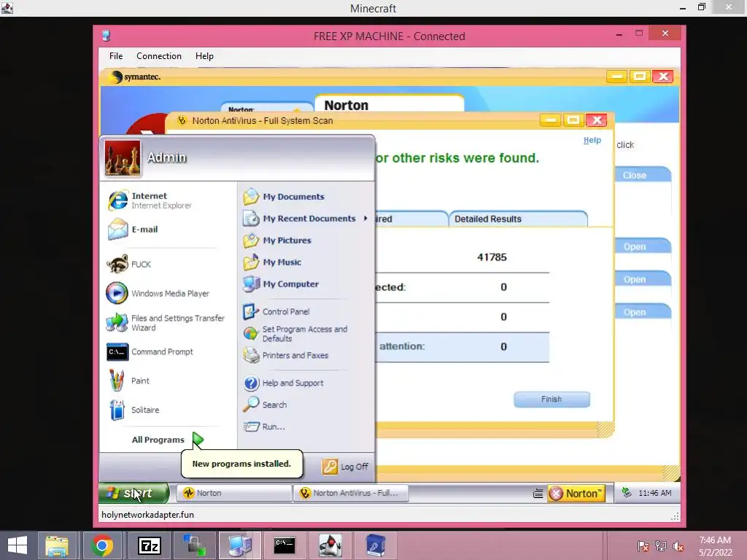Open File Explorer on host taskbar
Screen dimensions: 747x560
(x=57, y=545)
